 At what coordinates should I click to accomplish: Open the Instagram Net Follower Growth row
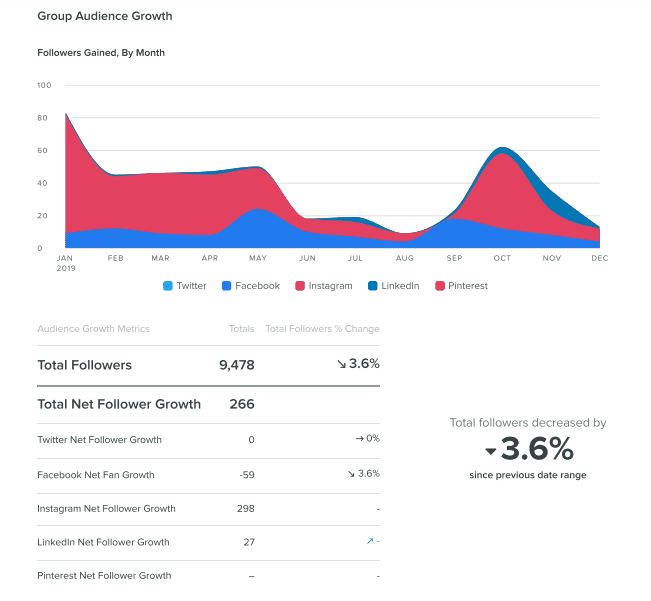pos(106,508)
